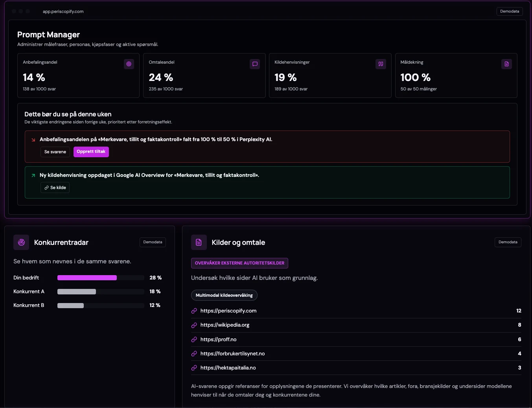Click the 14 % Anbefalingsandel value
Viewport: 532px width, 408px height.
click(x=34, y=77)
